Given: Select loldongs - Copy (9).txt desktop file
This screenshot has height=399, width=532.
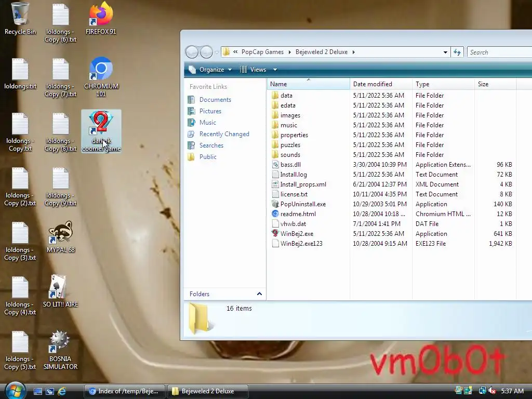Looking at the screenshot, I should click(60, 187).
